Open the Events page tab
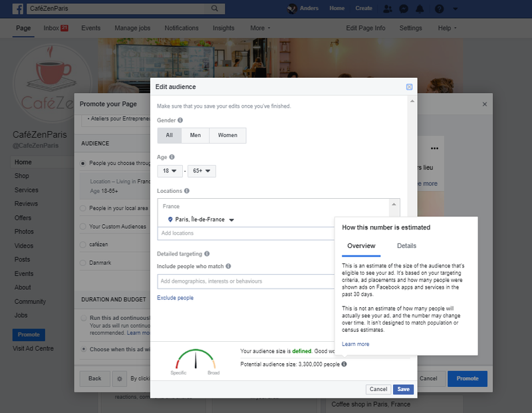 click(91, 28)
